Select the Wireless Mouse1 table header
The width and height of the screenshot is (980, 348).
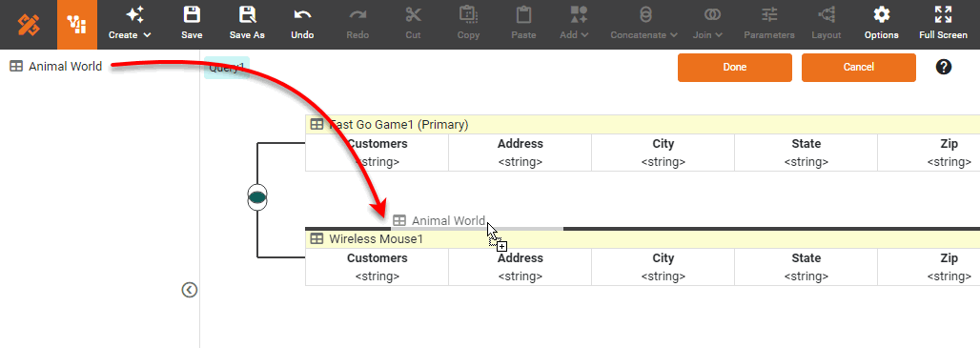[643, 238]
